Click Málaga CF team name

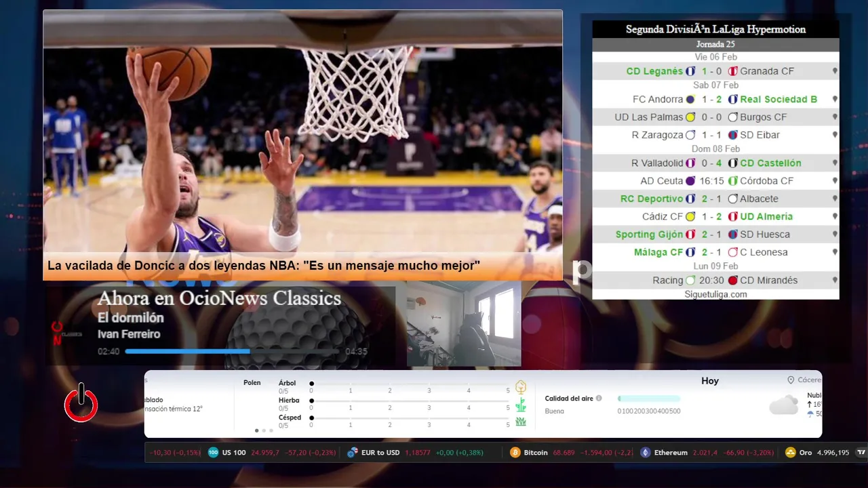coord(658,252)
